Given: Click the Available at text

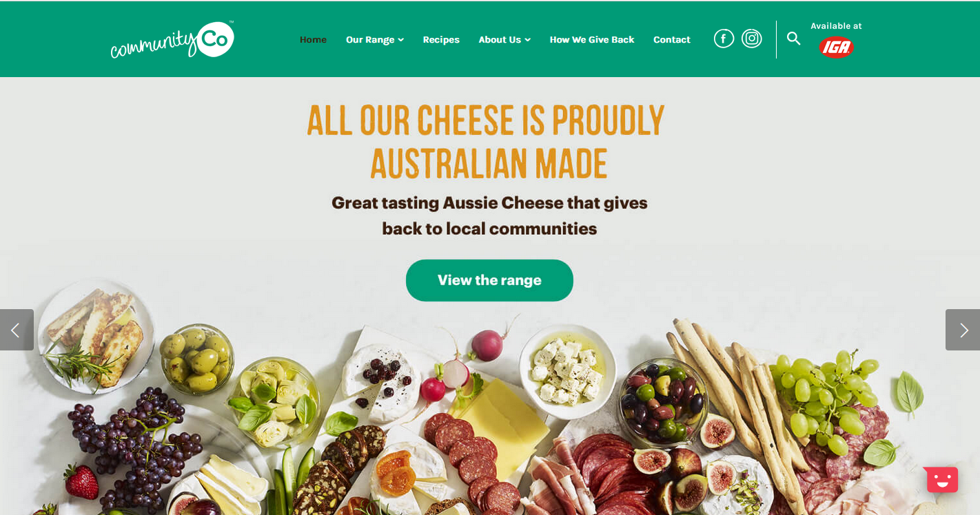Looking at the screenshot, I should [x=836, y=26].
